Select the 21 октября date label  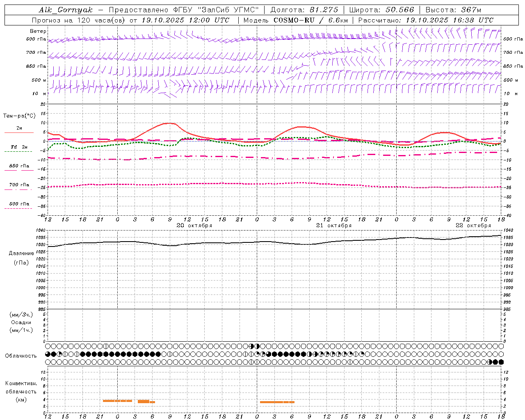click(x=334, y=226)
